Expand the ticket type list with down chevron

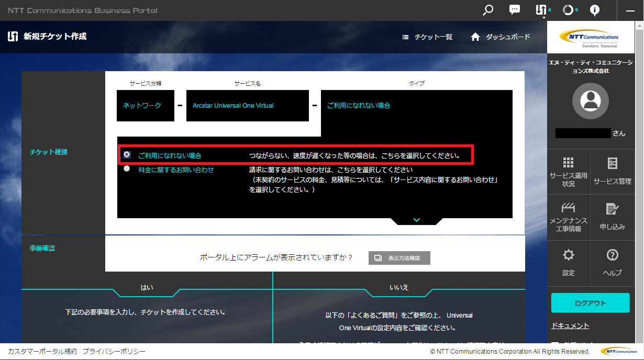[x=417, y=220]
